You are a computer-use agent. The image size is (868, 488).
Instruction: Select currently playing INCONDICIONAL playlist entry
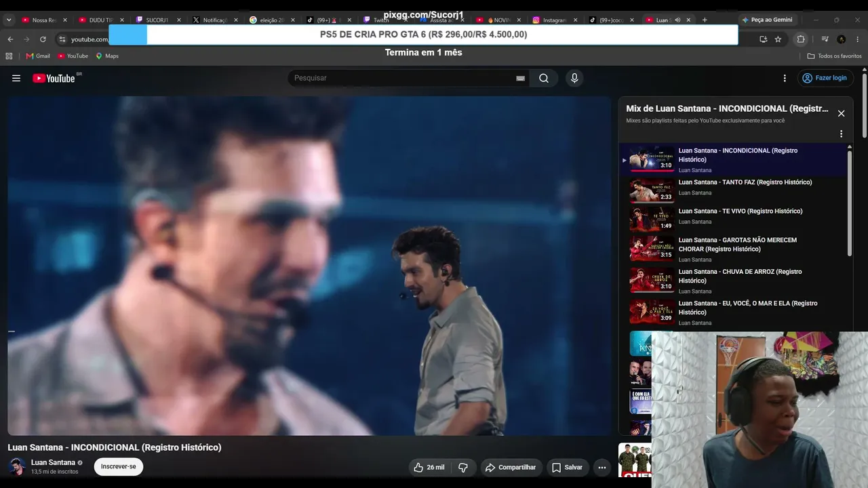[732, 160]
